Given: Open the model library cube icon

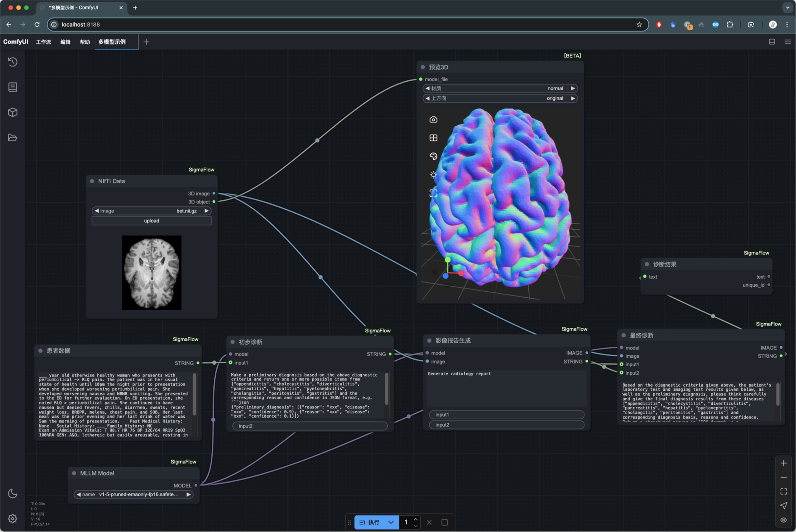Looking at the screenshot, I should coord(13,112).
